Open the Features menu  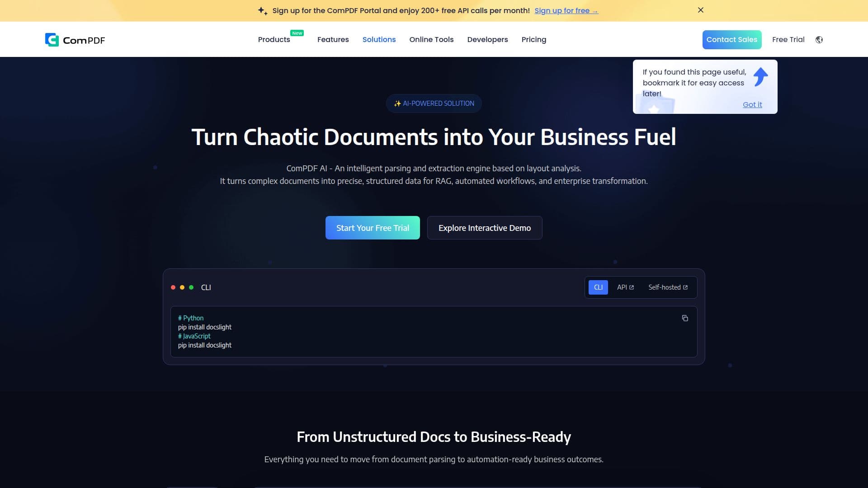(333, 40)
